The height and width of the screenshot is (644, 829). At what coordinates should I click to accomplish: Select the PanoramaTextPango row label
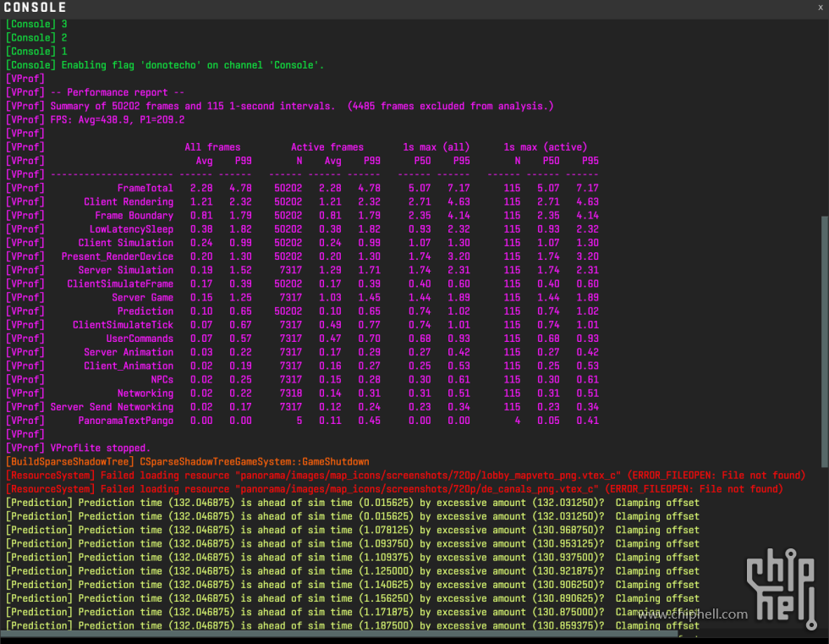click(x=125, y=421)
